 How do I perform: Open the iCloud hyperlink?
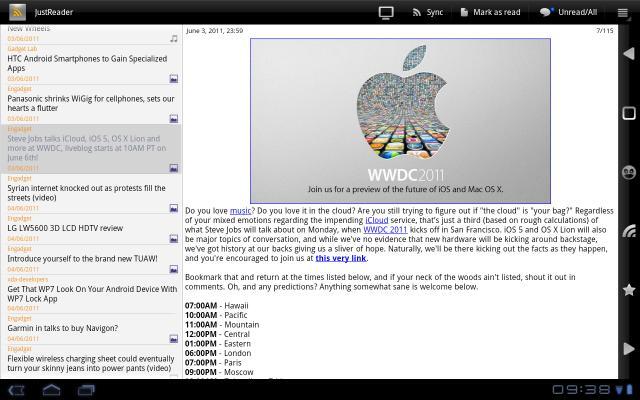[x=376, y=220]
